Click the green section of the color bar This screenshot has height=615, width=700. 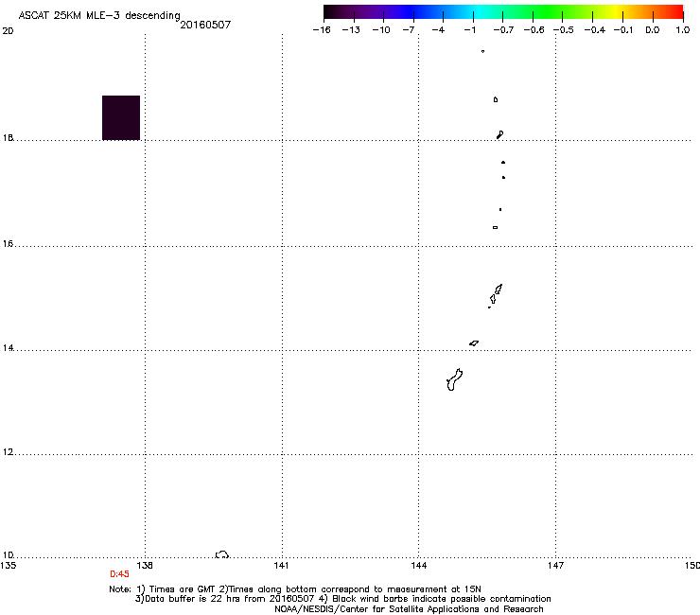[x=549, y=12]
